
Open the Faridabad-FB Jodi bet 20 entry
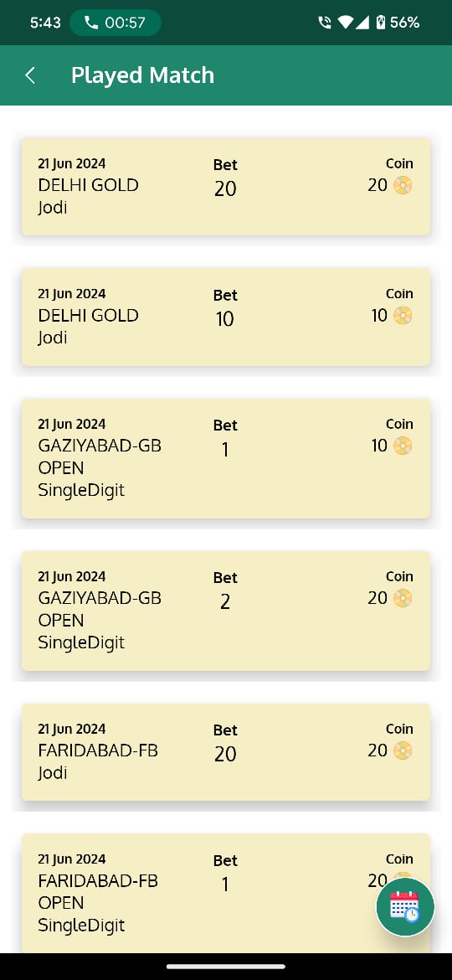click(226, 752)
